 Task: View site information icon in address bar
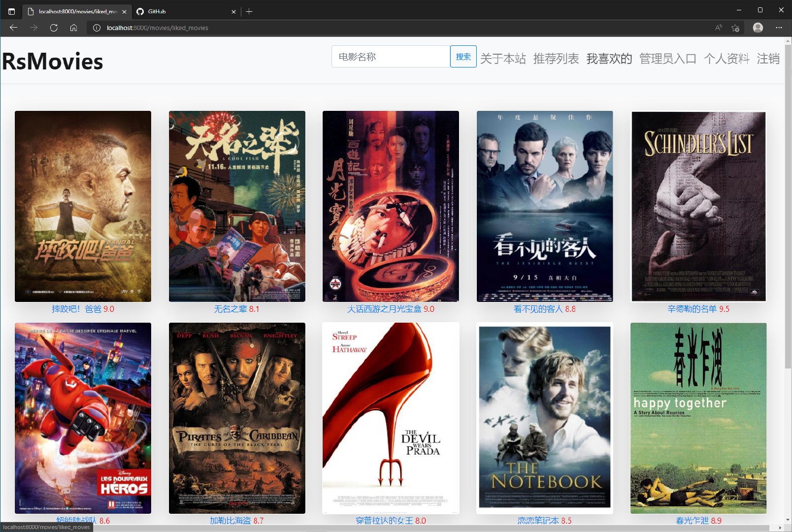pyautogui.click(x=97, y=28)
